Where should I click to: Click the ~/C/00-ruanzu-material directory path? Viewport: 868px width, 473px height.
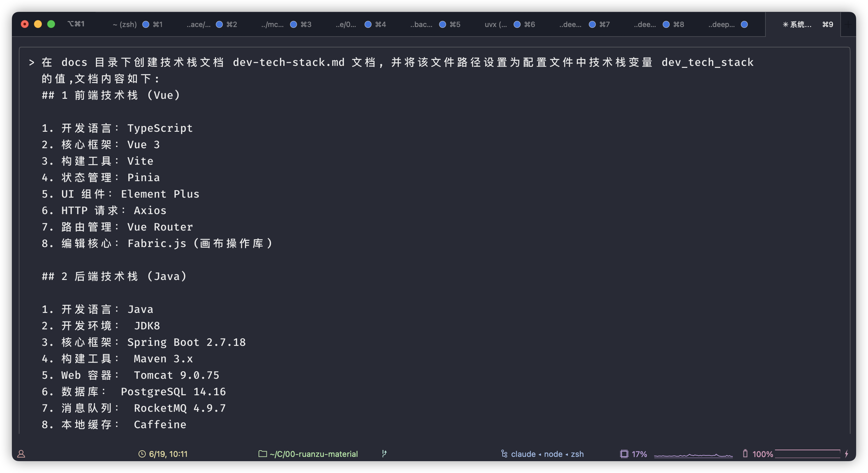coord(313,454)
